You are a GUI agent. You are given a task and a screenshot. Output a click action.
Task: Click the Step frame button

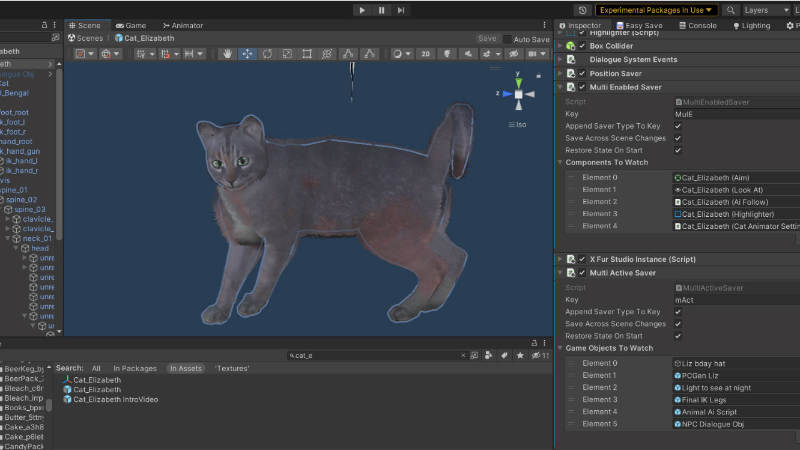coord(401,10)
